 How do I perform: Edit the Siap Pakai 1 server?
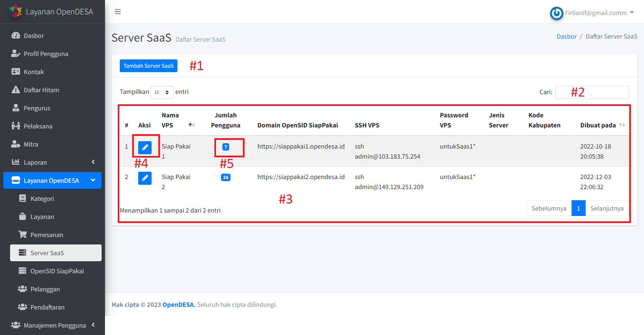coord(145,148)
